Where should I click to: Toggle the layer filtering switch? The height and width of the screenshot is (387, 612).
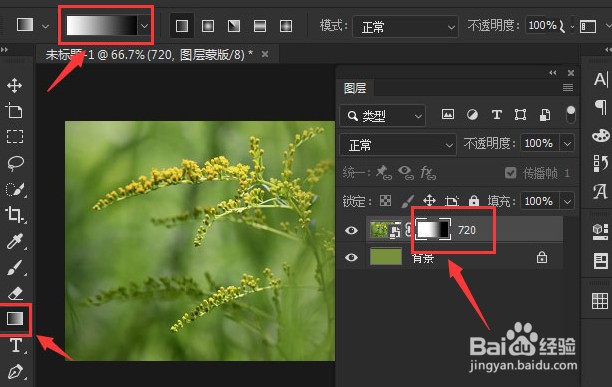coord(571,114)
